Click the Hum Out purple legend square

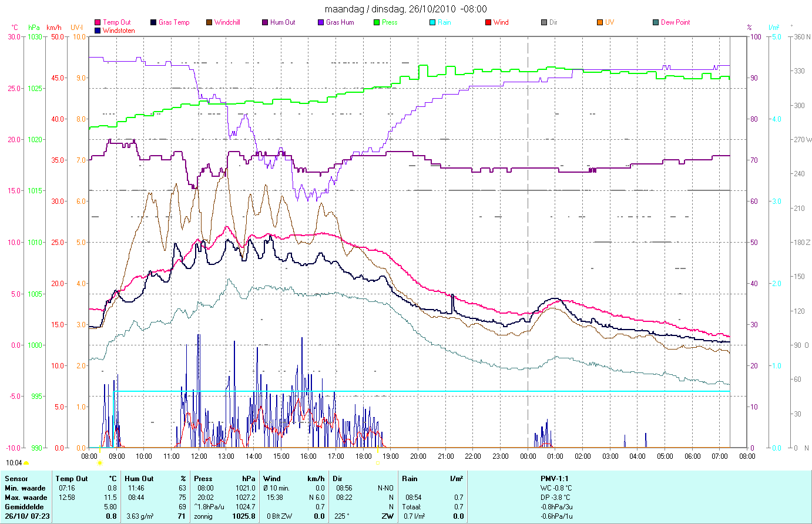tap(265, 22)
